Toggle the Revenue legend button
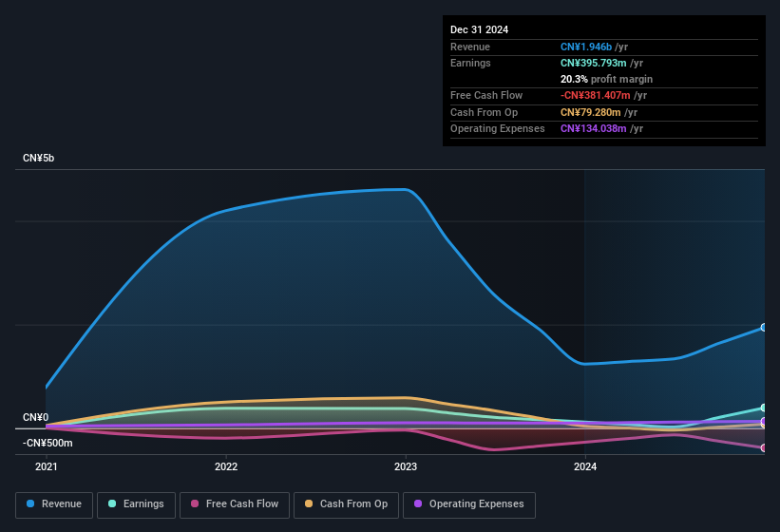 (54, 504)
